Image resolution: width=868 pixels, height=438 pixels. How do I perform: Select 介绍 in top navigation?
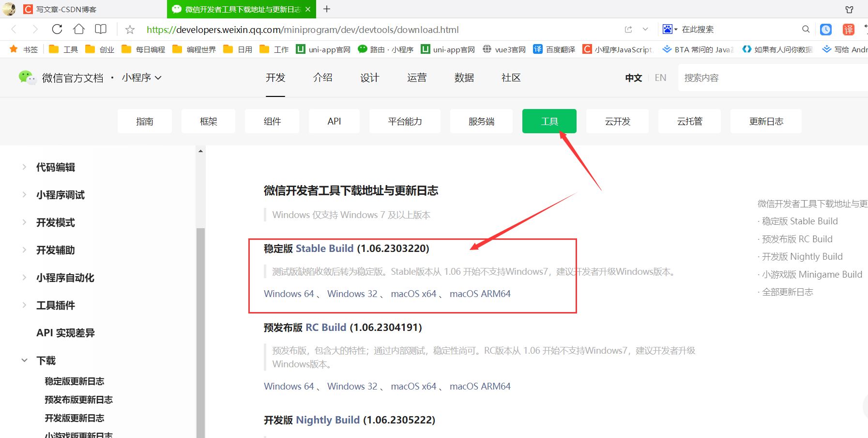point(322,78)
